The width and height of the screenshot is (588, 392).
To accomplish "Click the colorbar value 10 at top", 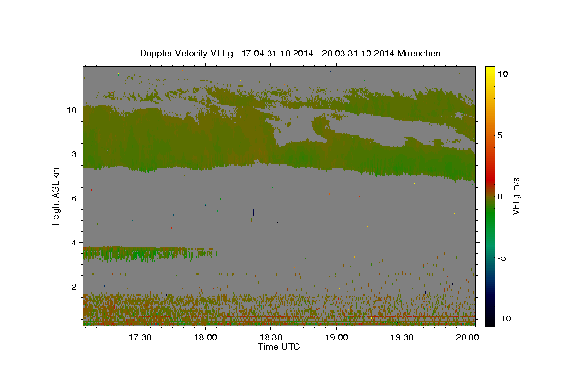I will click(503, 74).
